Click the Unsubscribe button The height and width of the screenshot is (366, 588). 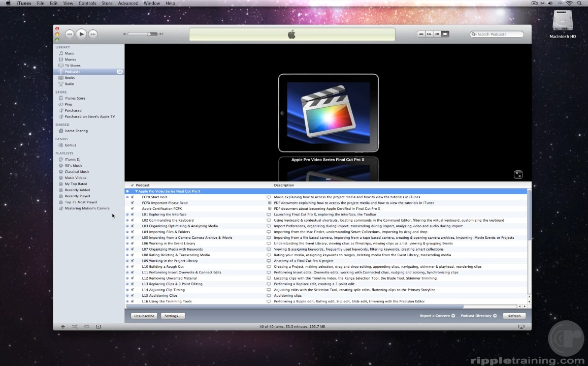[144, 316]
